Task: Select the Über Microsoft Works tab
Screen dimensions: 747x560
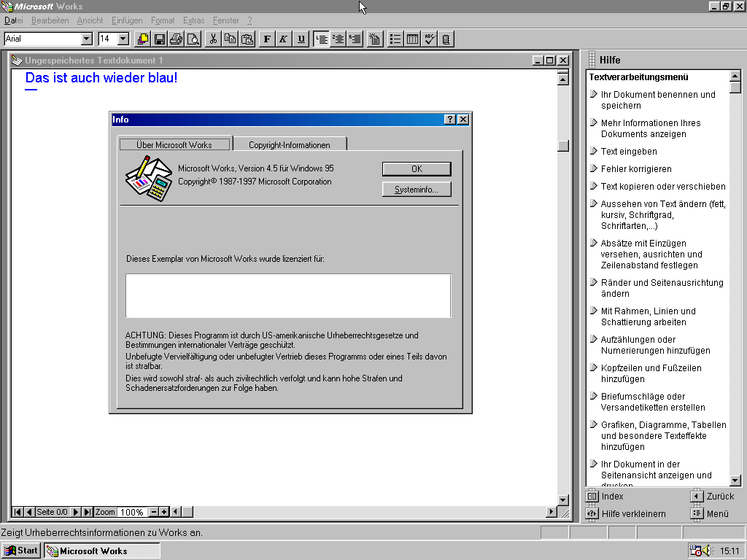Action: tap(174, 145)
